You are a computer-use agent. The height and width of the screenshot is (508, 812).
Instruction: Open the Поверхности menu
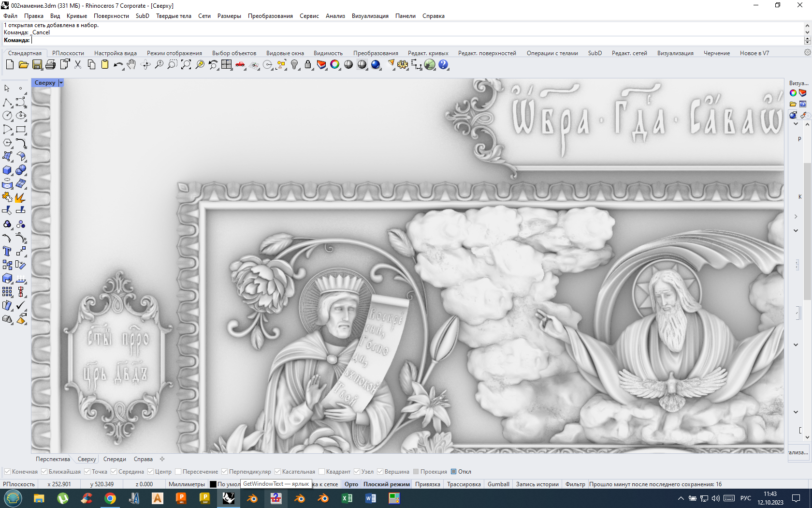pyautogui.click(x=111, y=16)
